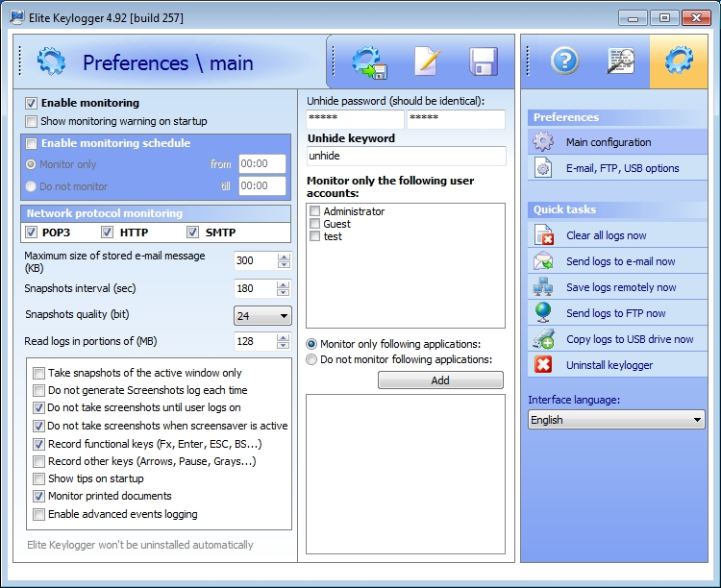Open the log viewer magnifier icon

621,61
